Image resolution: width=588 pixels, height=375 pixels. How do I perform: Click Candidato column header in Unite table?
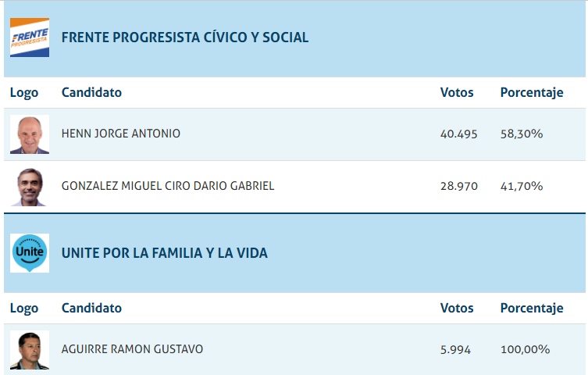click(x=91, y=308)
